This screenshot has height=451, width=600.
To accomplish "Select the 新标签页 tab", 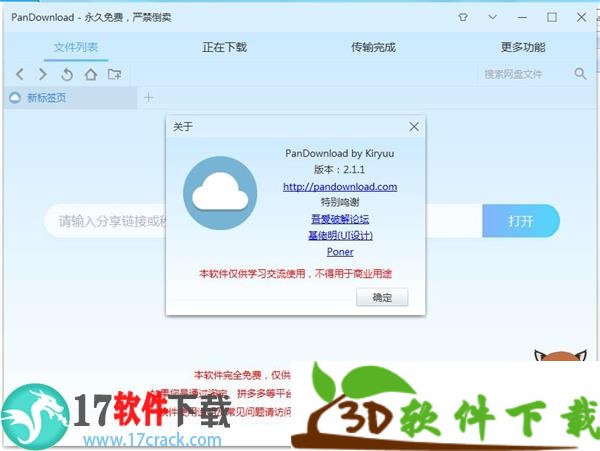I will [72, 98].
